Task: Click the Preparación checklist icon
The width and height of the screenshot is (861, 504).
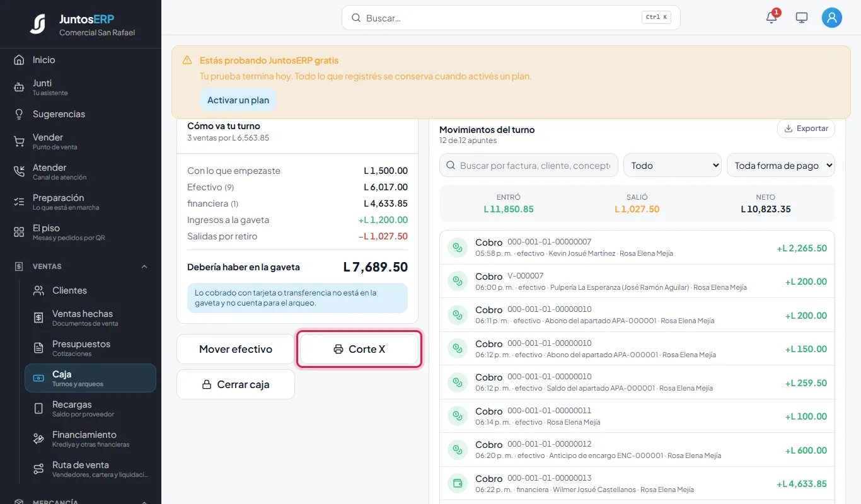Action: 19,202
